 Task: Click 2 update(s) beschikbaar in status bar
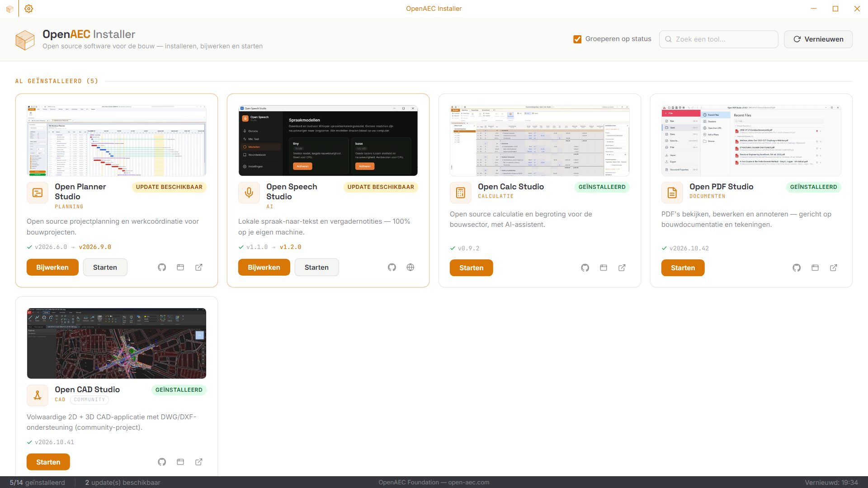click(123, 483)
